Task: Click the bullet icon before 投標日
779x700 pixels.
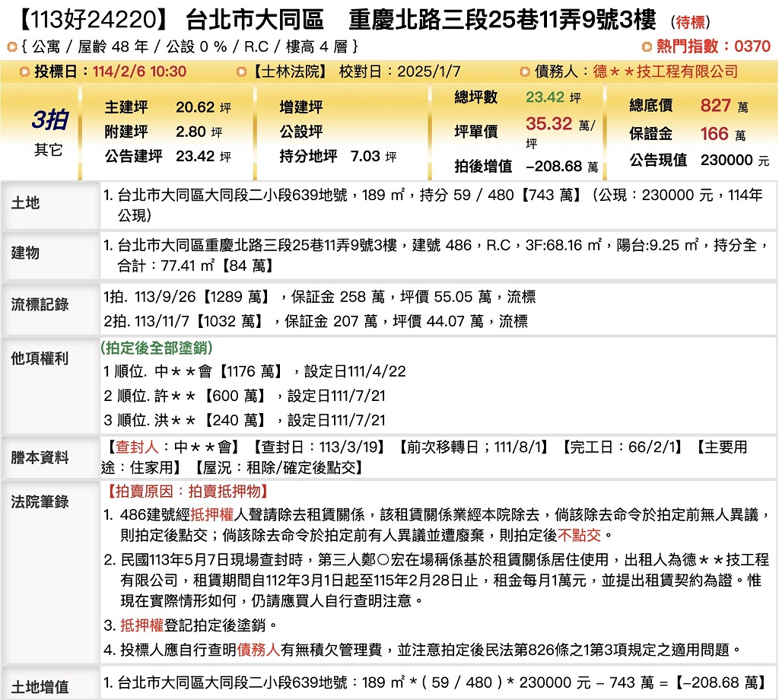Action: [26, 72]
